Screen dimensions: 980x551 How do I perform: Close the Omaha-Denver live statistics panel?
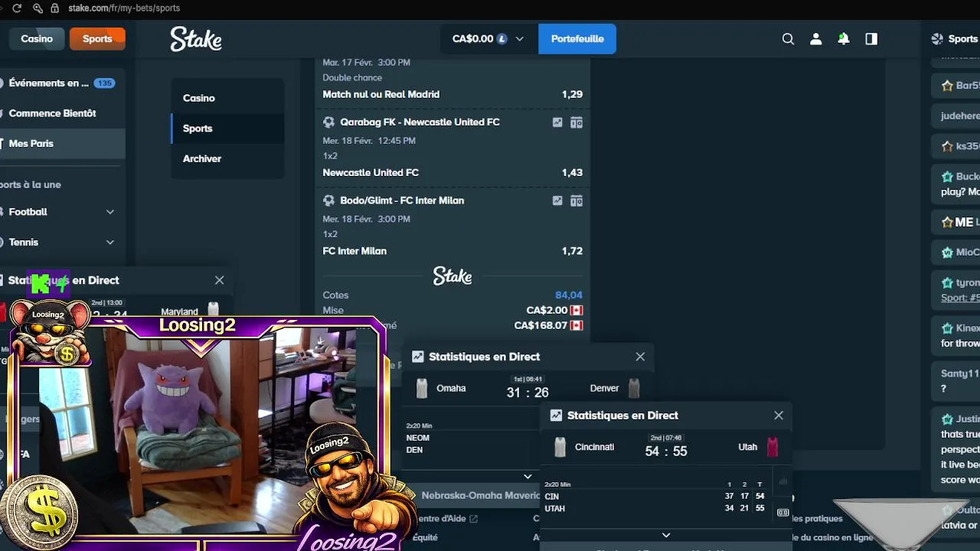[640, 357]
